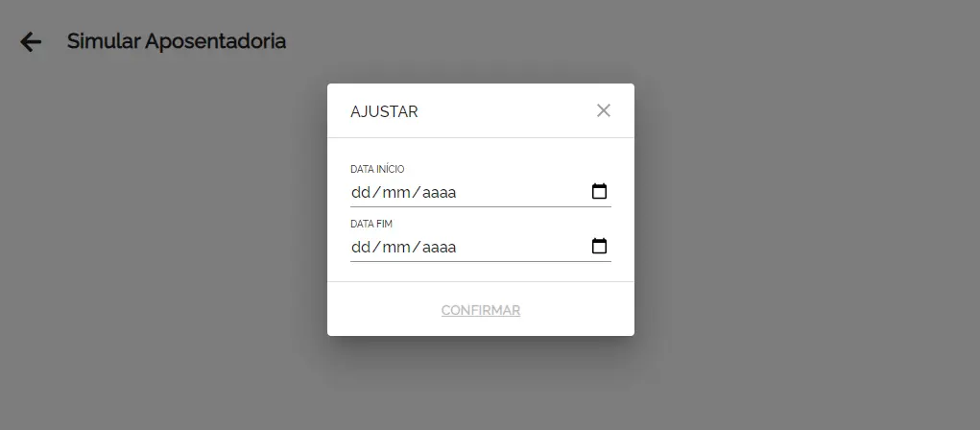The height and width of the screenshot is (430, 980).
Task: Click the AJUSTAR dialog title
Action: pyautogui.click(x=384, y=111)
